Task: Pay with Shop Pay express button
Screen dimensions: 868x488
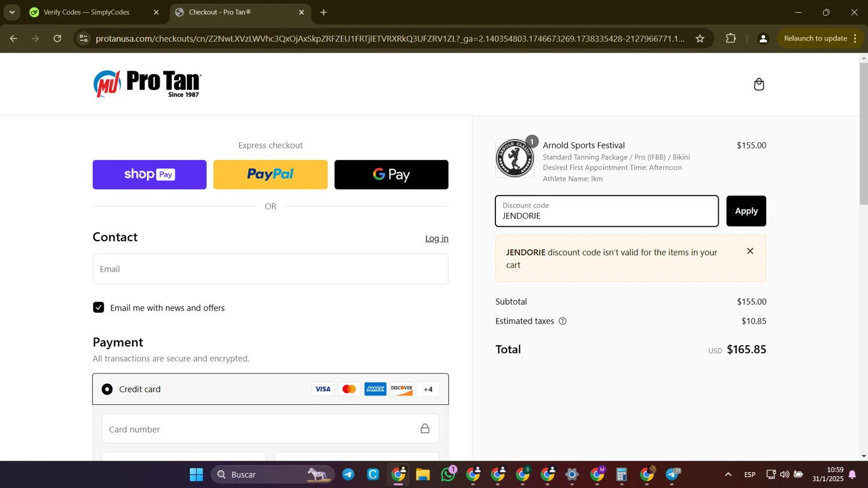Action: click(x=149, y=175)
